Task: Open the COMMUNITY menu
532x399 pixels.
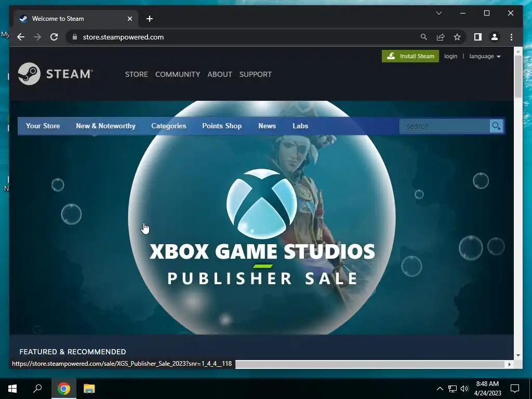Action: click(x=178, y=74)
